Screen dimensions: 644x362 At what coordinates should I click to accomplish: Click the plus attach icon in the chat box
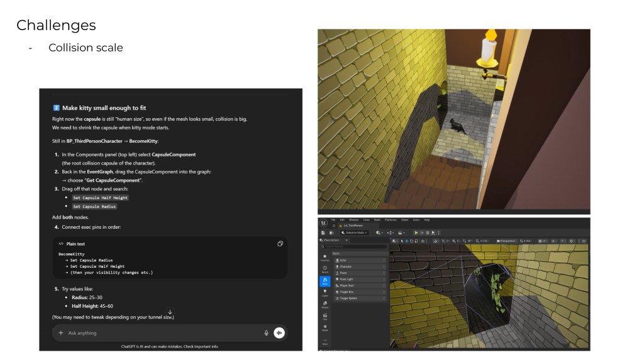61,333
